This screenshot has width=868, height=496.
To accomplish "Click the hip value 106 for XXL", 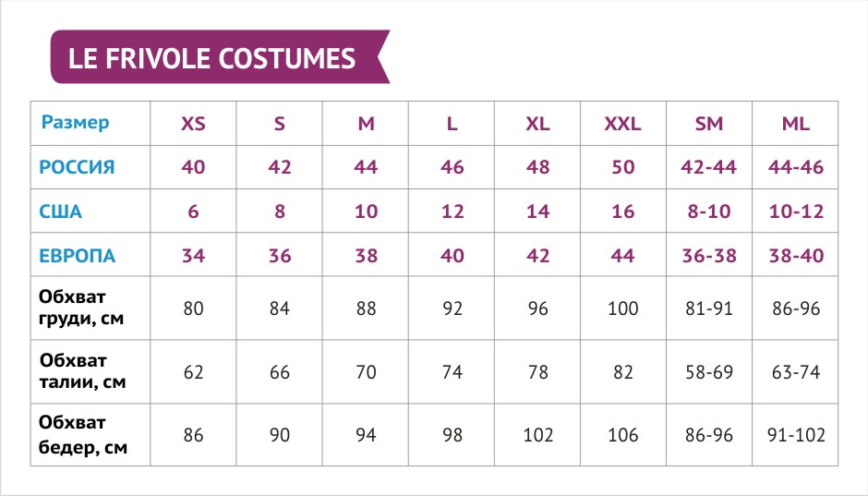I will click(622, 434).
